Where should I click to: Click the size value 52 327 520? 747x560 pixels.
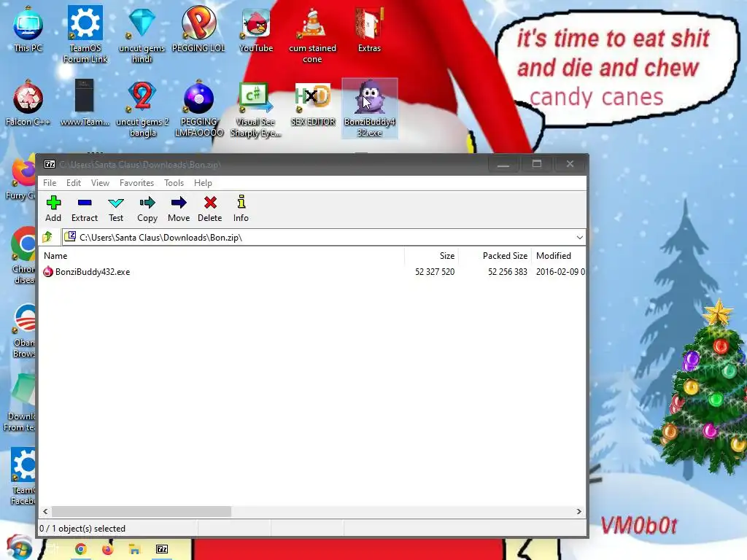[x=435, y=272]
